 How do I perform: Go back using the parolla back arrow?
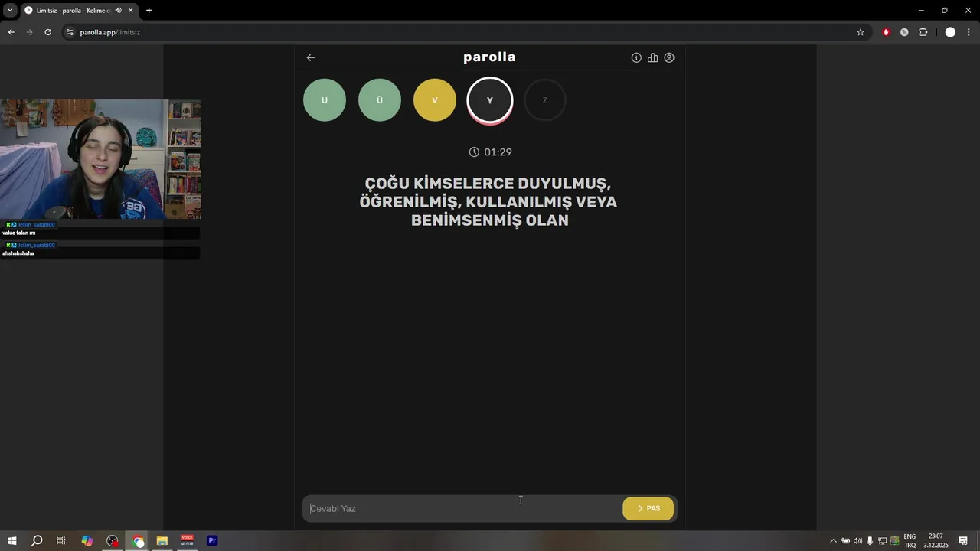click(x=311, y=57)
